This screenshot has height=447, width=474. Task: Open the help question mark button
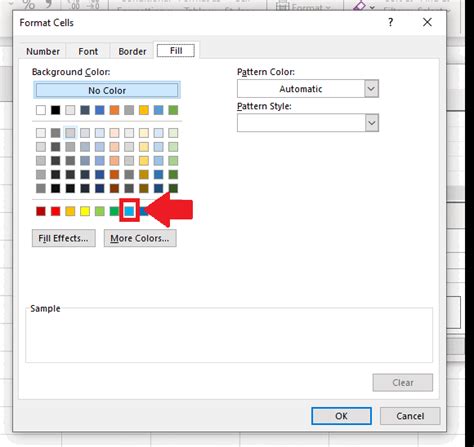[x=391, y=22]
